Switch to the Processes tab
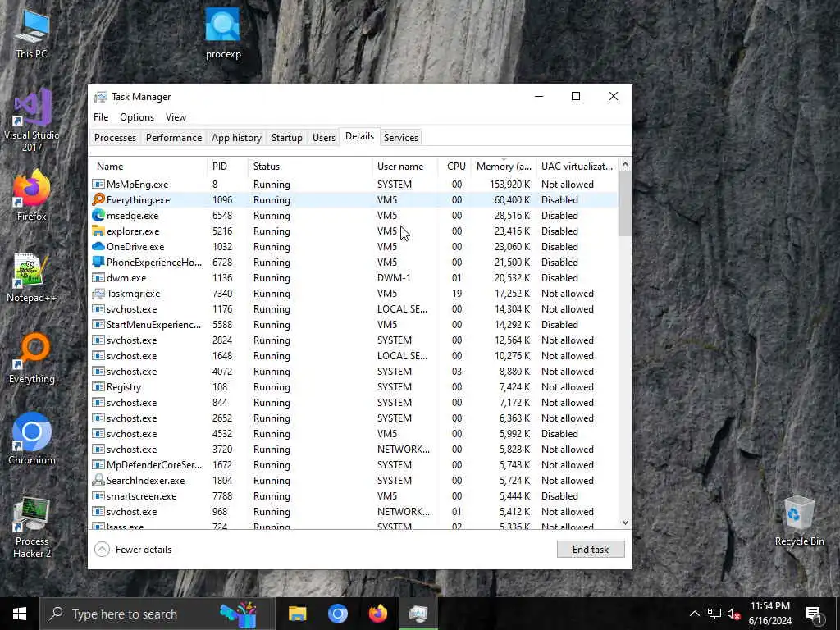The width and height of the screenshot is (840, 630). point(115,138)
